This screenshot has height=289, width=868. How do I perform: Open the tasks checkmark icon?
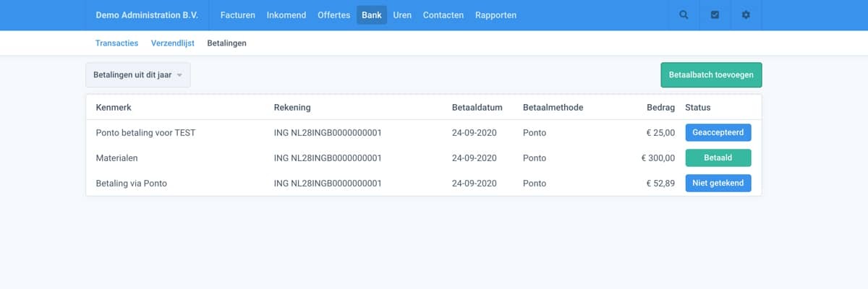(715, 15)
